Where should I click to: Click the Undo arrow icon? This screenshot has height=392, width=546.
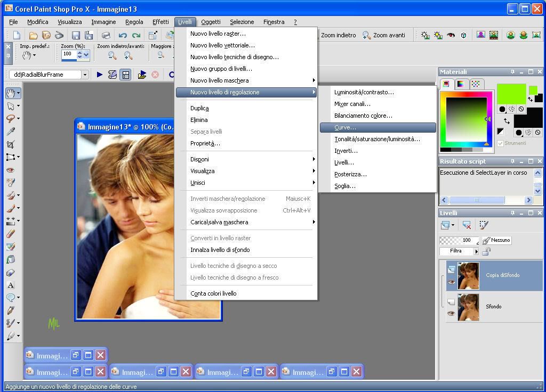[122, 35]
